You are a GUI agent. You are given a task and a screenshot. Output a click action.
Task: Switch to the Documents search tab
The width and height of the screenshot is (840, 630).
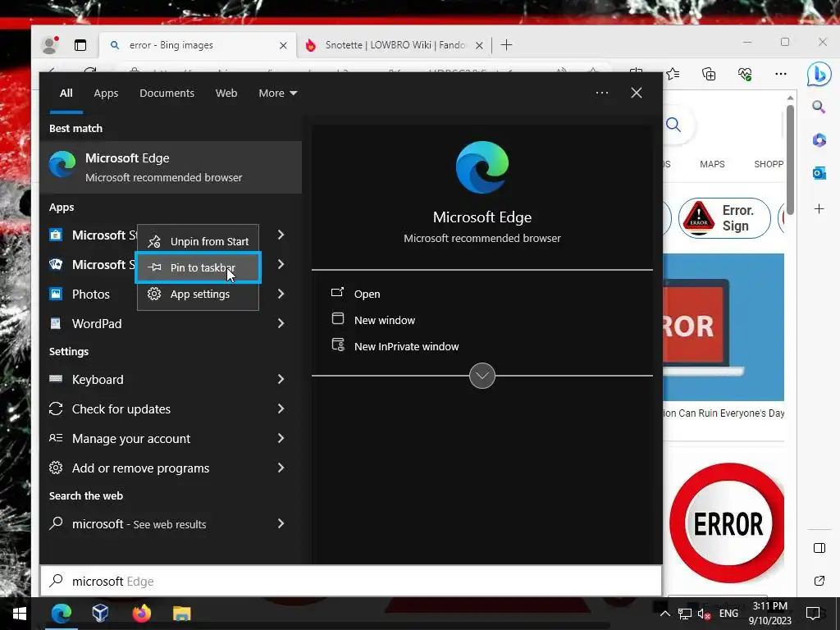(167, 94)
